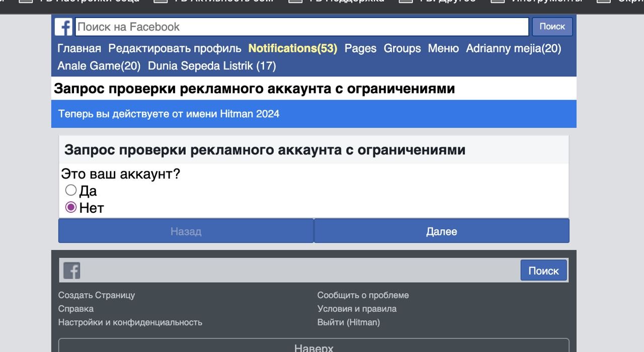Image resolution: width=644 pixels, height=352 pixels.
Task: Open Notifications(53)
Action: 293,48
